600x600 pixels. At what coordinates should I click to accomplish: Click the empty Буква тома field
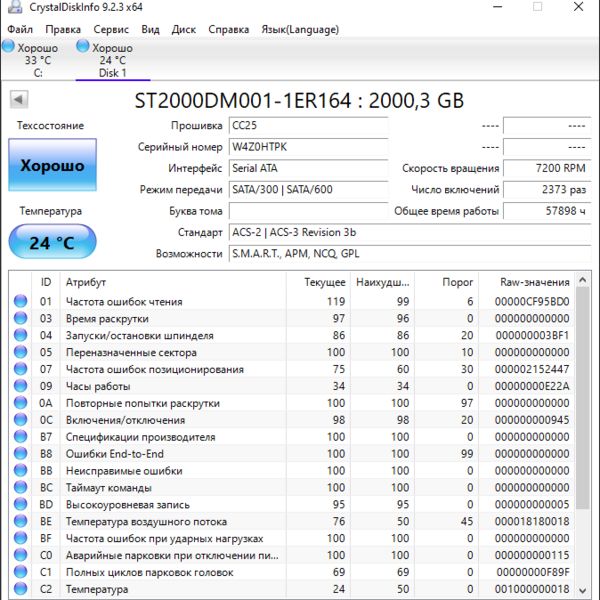click(308, 211)
